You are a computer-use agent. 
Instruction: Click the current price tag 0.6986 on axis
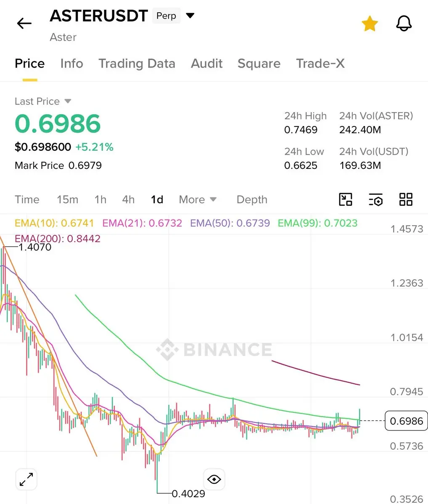pyautogui.click(x=406, y=421)
